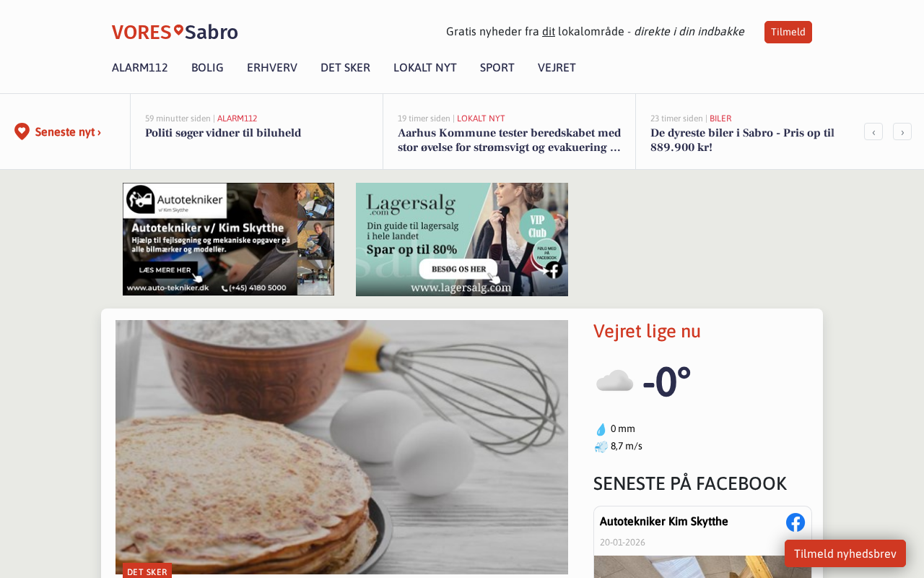924x578 pixels.
Task: Click the VORES Sabro logo
Action: point(175,32)
